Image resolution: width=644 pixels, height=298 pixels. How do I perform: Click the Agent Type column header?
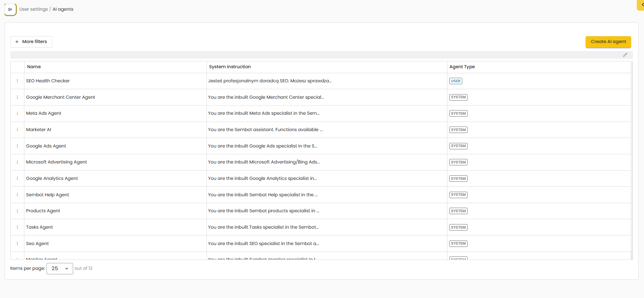click(462, 67)
